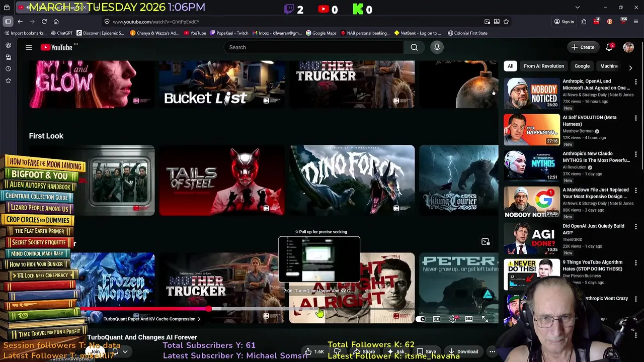The height and width of the screenshot is (362, 644).
Task: Enter full screen on the video player
Action: [485, 319]
